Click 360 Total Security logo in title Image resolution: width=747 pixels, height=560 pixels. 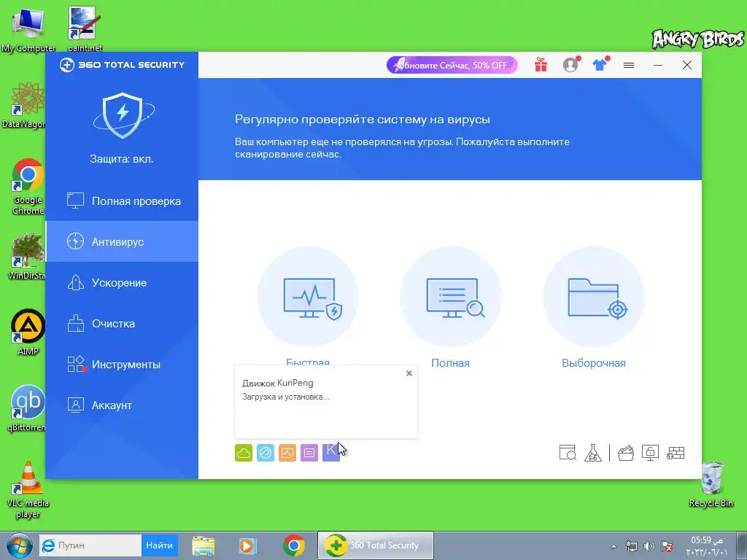click(x=122, y=65)
